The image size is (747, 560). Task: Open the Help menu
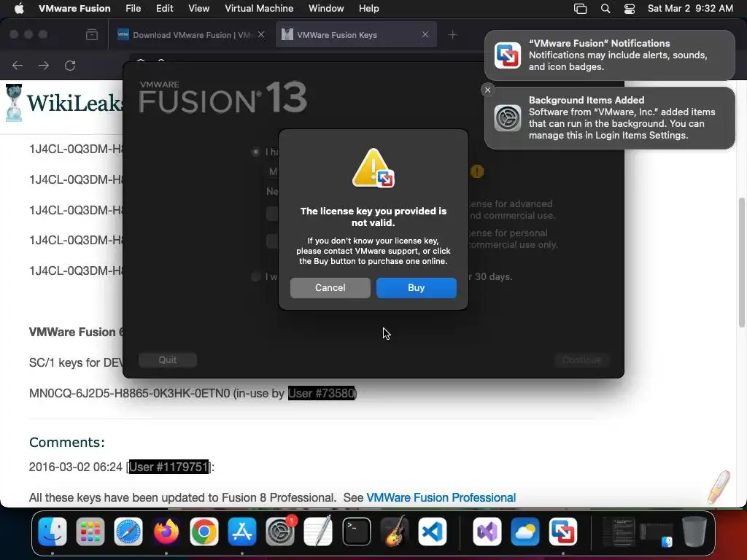point(368,9)
